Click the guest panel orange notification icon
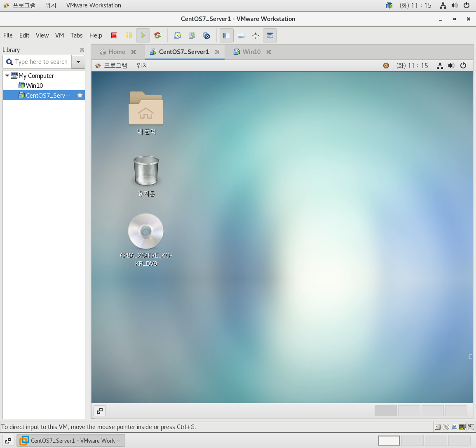The width and height of the screenshot is (476, 448). pos(386,66)
